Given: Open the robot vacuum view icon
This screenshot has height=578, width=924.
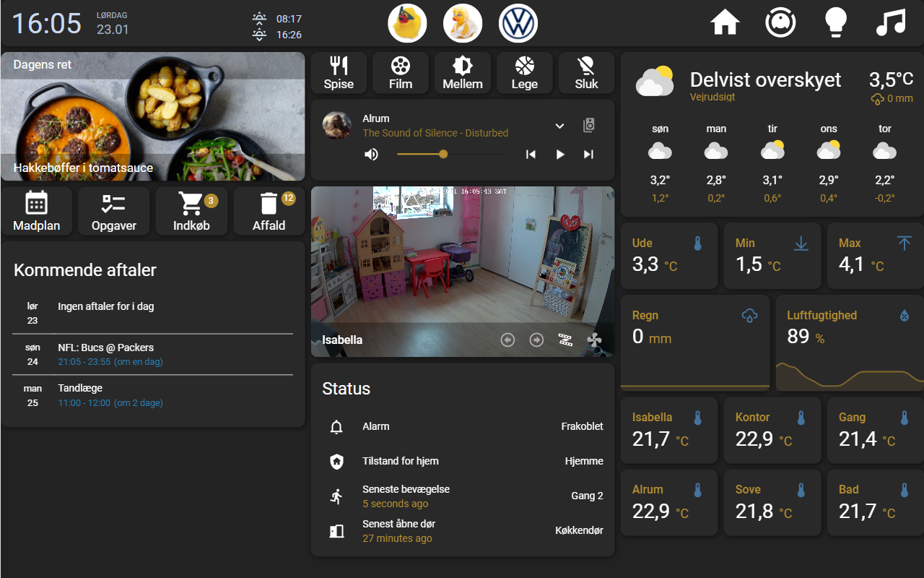Looking at the screenshot, I should [780, 22].
